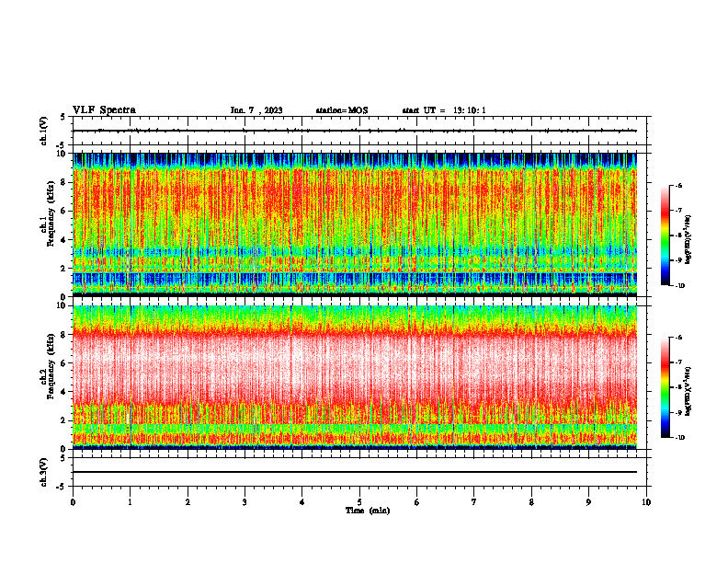This screenshot has height=563, width=728.
Task: Click the "-10" label on ch.1 color scale
Action: (x=680, y=286)
